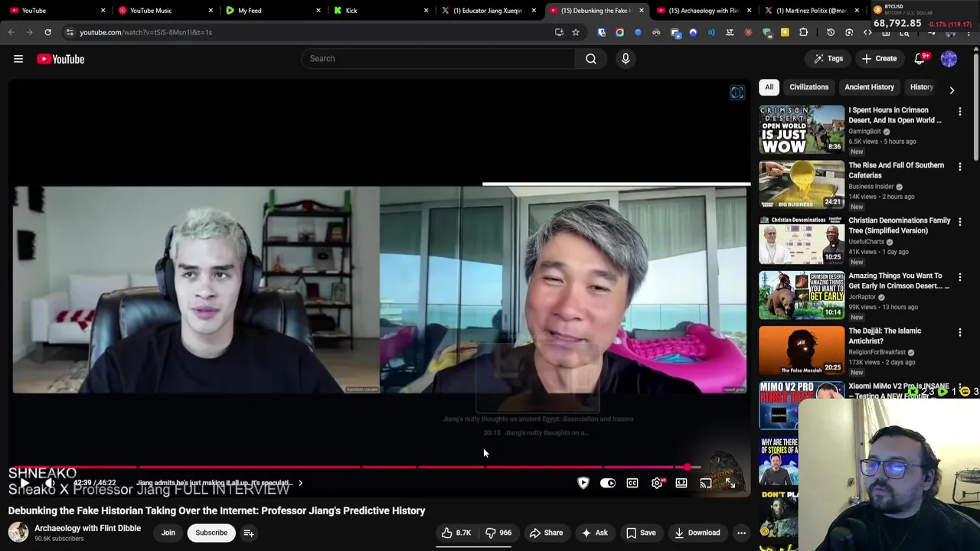Viewport: 980px width, 551px height.
Task: Switch to theater mode view
Action: pyautogui.click(x=681, y=483)
